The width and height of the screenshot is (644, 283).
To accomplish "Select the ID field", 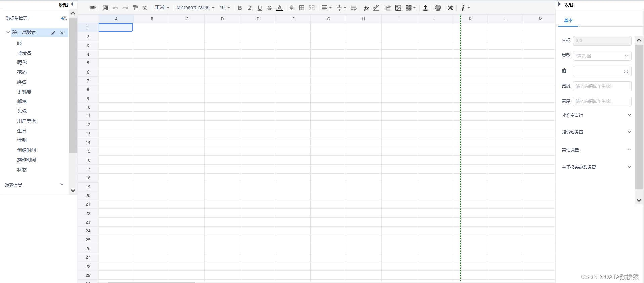I will (x=19, y=43).
